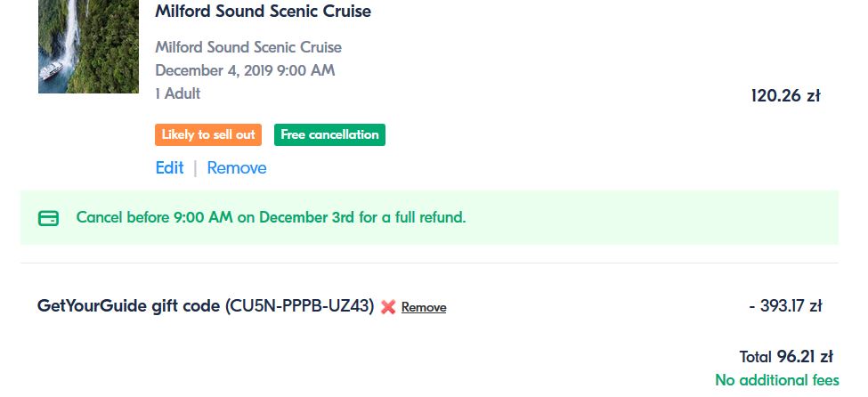
Task: Open the Milford Sound cruise waterfall thumbnail
Action: click(88, 46)
